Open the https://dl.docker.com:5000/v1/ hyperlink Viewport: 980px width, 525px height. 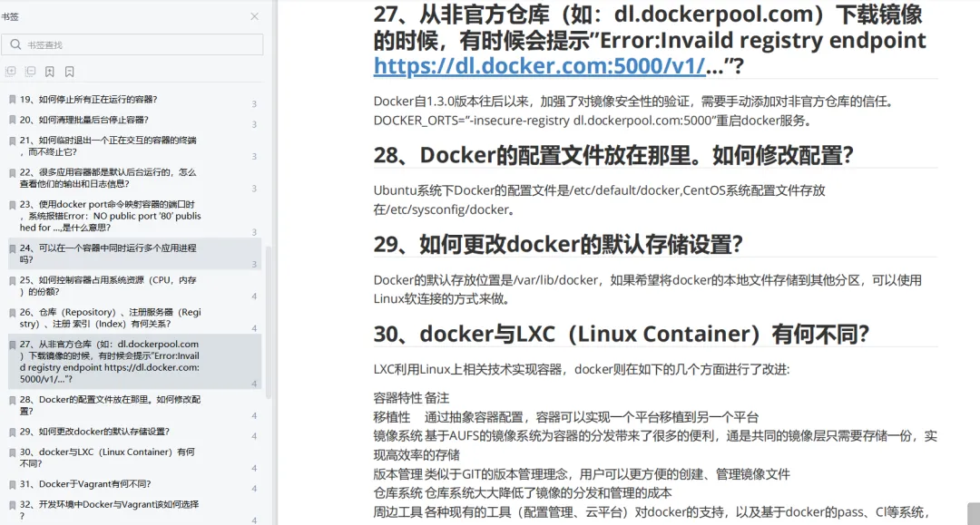pos(539,65)
